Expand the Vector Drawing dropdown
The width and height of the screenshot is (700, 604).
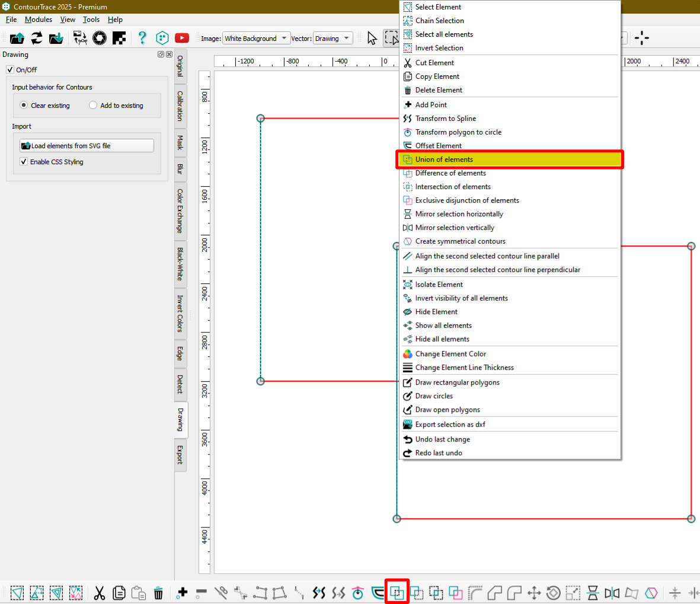[x=333, y=39]
